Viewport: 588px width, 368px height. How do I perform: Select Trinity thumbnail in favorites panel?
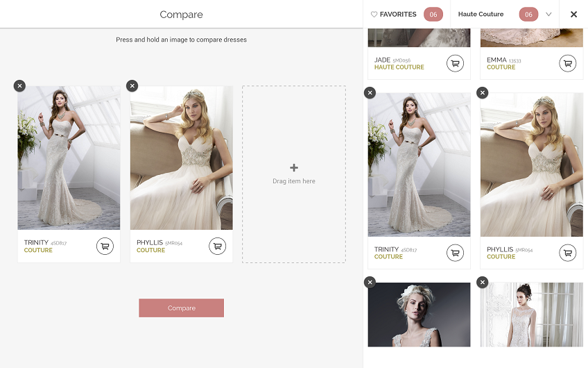pos(420,165)
